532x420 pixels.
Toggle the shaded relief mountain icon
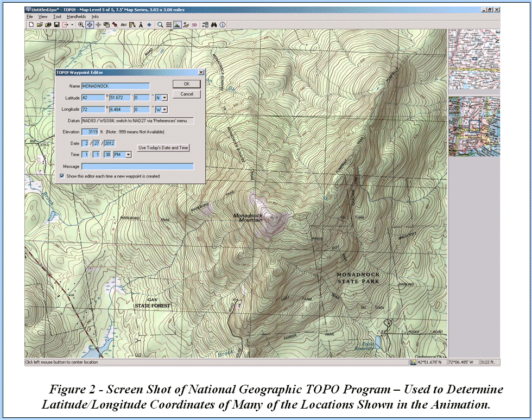point(177,25)
